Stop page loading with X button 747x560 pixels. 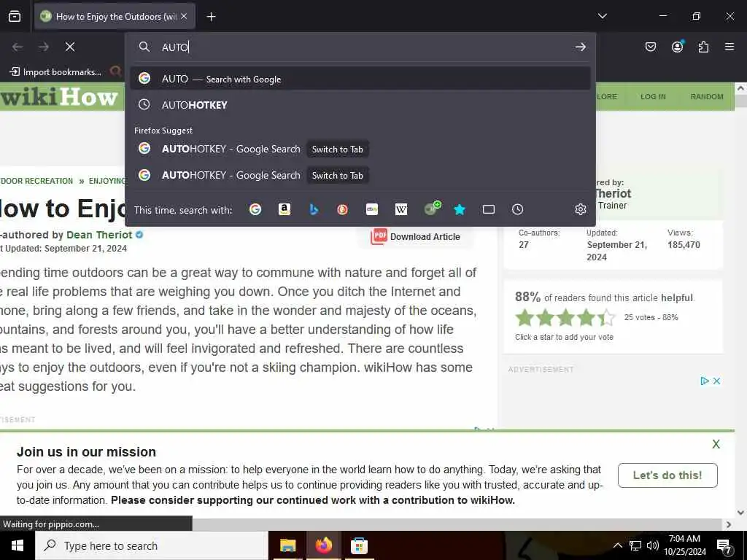point(70,47)
